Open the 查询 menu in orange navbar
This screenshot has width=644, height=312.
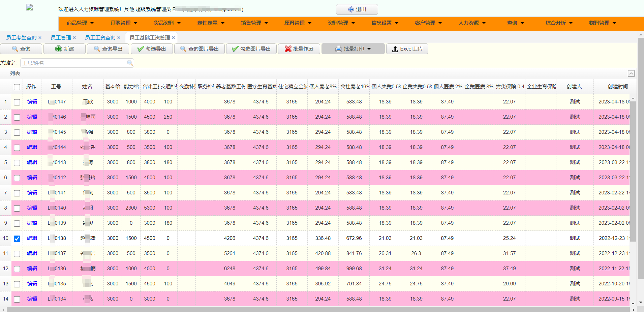(x=515, y=23)
